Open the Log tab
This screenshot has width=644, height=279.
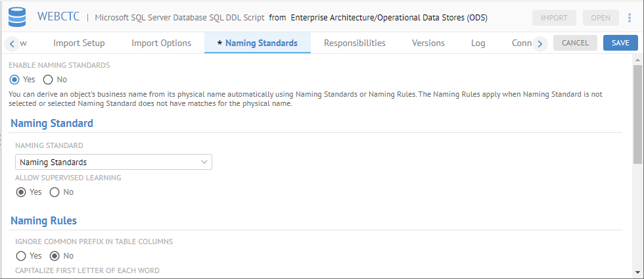pyautogui.click(x=478, y=43)
